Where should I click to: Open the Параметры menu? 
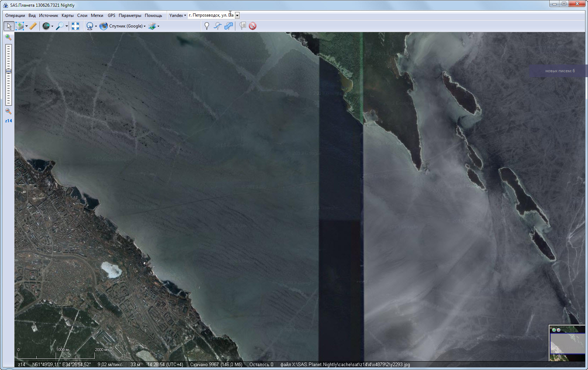point(130,16)
